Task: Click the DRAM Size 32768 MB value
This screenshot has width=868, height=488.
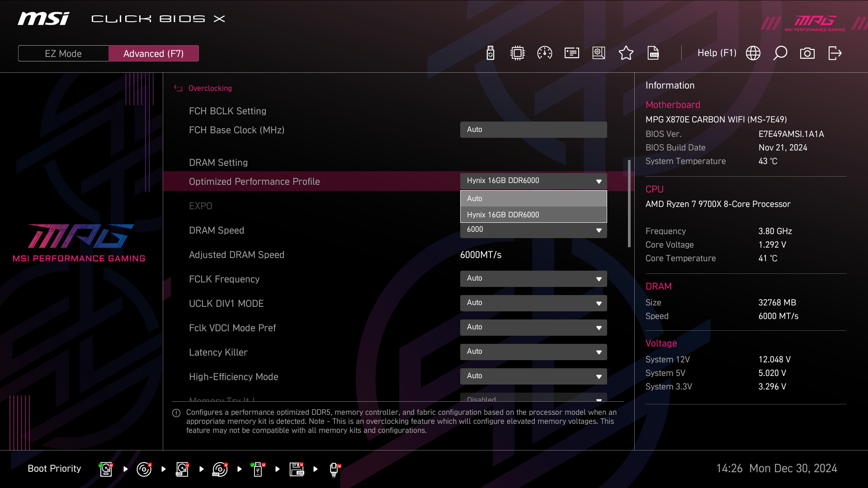Action: [x=777, y=303]
